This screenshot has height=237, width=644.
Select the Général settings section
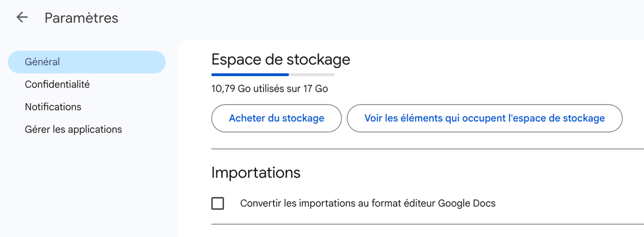coord(86,62)
